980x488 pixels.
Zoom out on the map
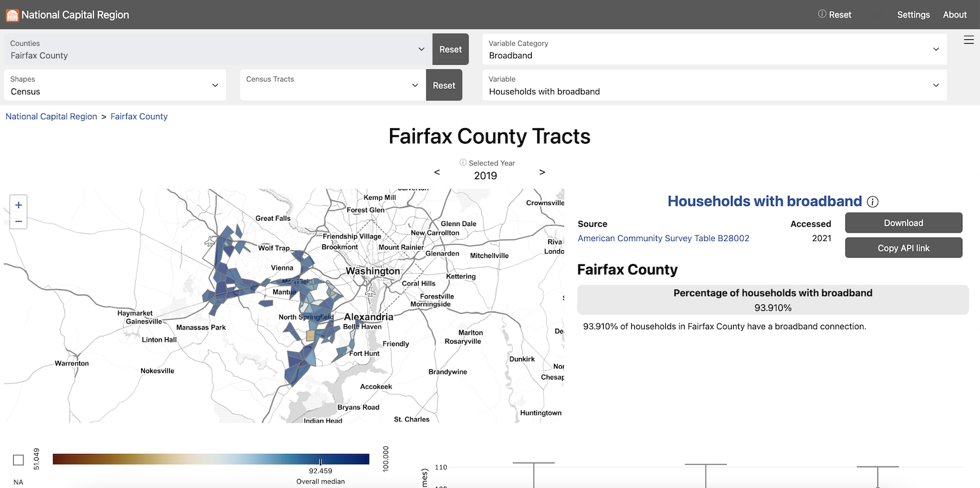[18, 221]
